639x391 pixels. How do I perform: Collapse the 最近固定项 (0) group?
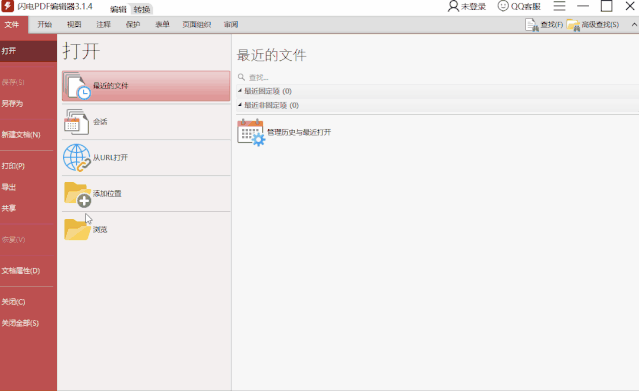point(240,91)
